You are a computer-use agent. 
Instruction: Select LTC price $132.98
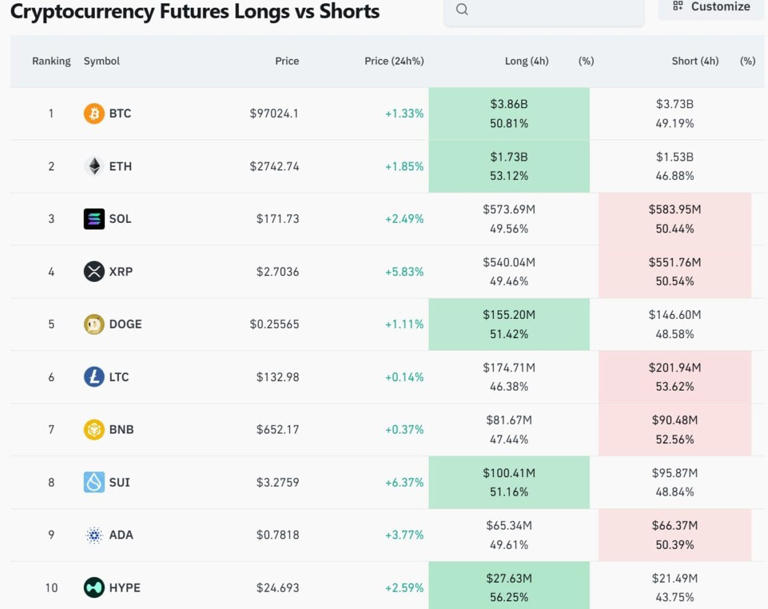coord(278,377)
